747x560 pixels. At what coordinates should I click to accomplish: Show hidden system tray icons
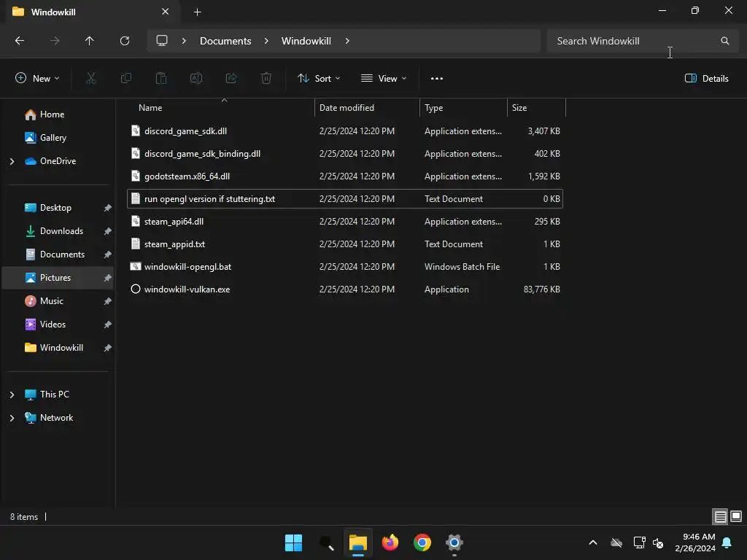593,542
